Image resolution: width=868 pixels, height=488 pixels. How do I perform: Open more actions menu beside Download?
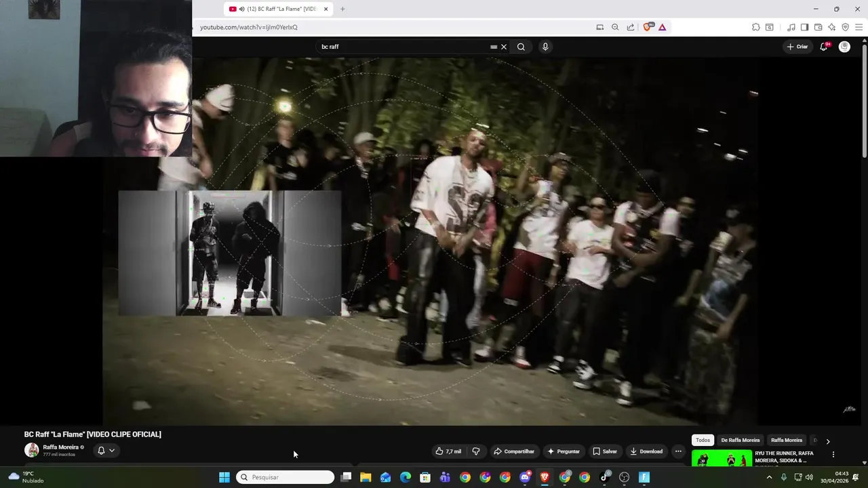click(677, 451)
